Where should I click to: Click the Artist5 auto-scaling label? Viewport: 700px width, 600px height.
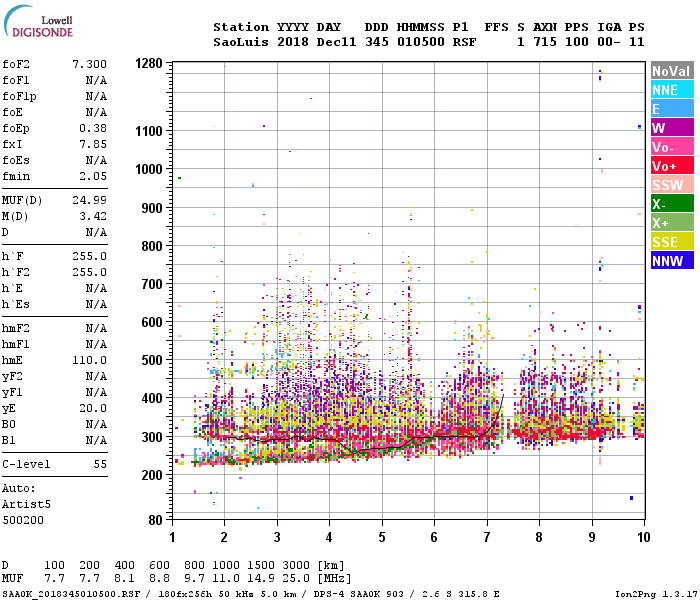26,505
